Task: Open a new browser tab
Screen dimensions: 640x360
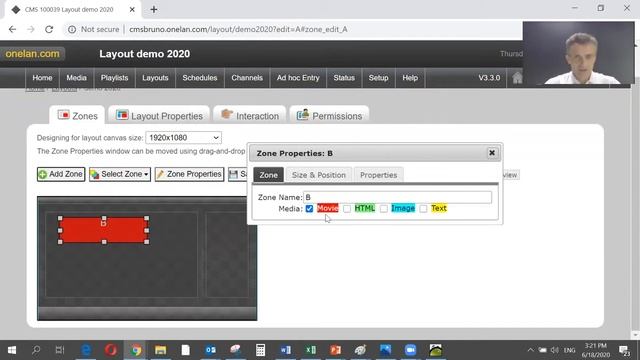Action: click(154, 9)
